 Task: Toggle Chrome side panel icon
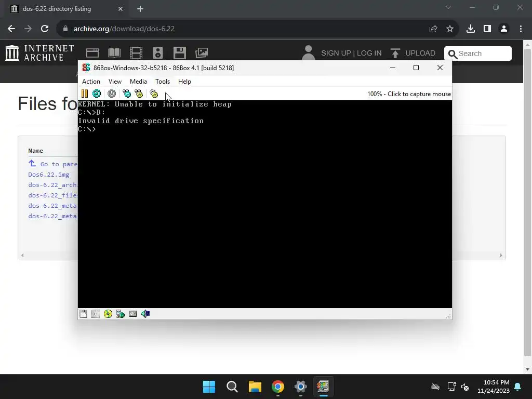point(487,29)
